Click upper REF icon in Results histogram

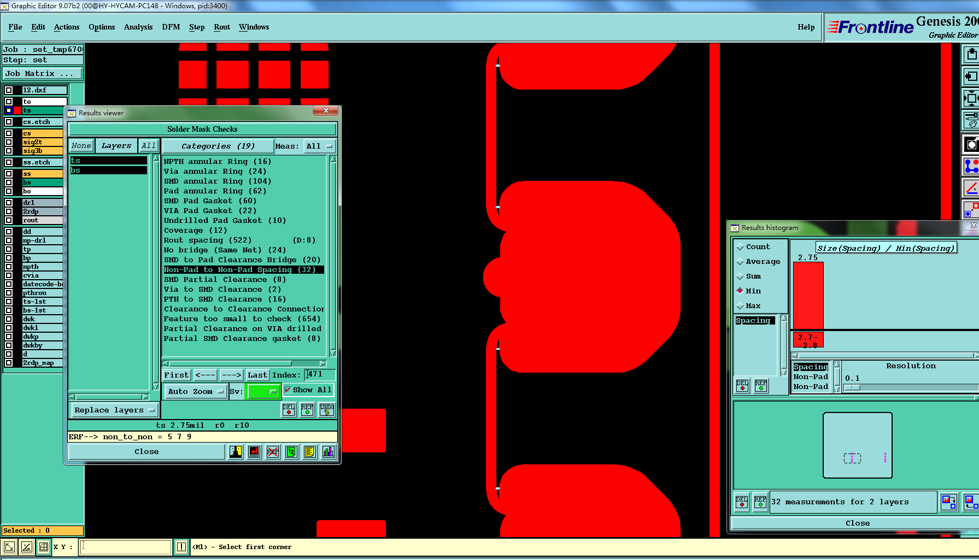pyautogui.click(x=761, y=386)
